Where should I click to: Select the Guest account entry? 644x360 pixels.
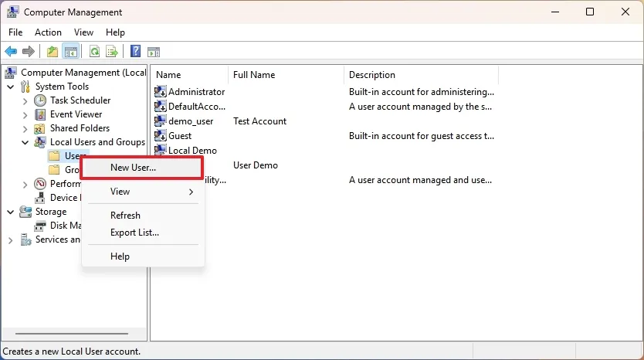pyautogui.click(x=179, y=136)
